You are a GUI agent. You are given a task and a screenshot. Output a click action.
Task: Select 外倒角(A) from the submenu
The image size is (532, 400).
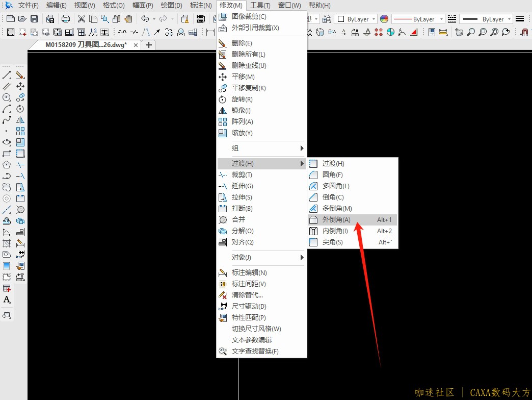click(x=336, y=220)
